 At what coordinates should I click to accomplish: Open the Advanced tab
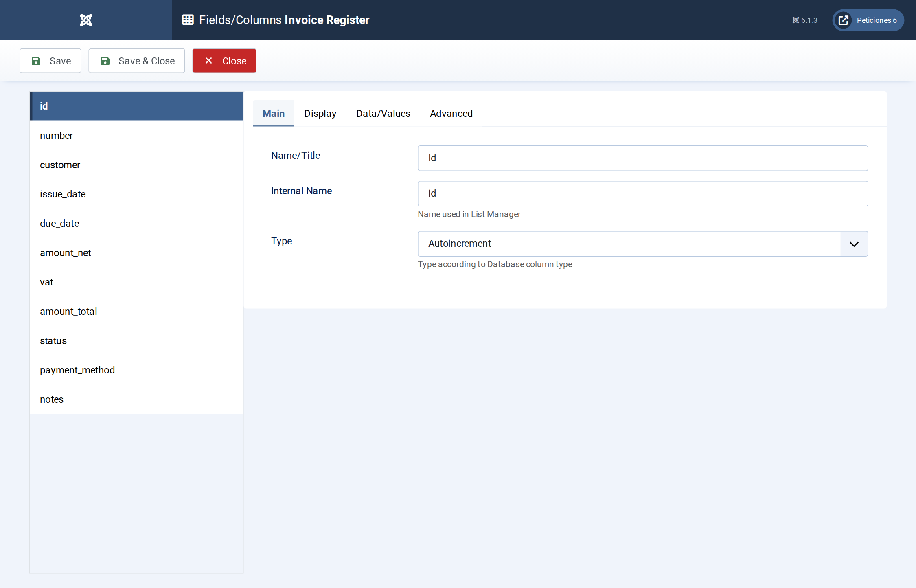[451, 113]
